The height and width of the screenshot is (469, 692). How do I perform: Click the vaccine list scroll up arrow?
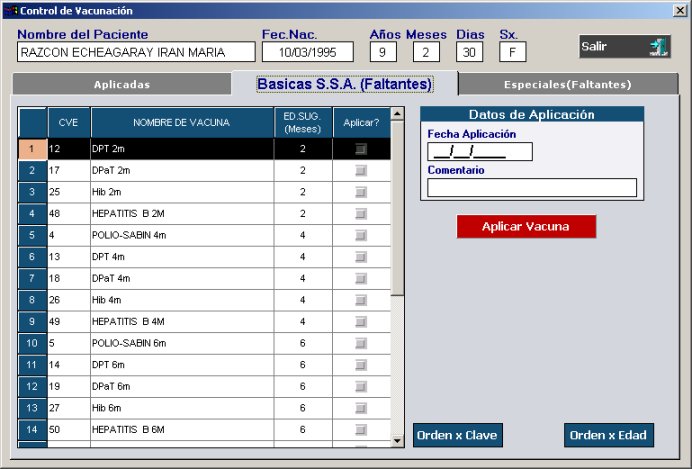click(397, 114)
